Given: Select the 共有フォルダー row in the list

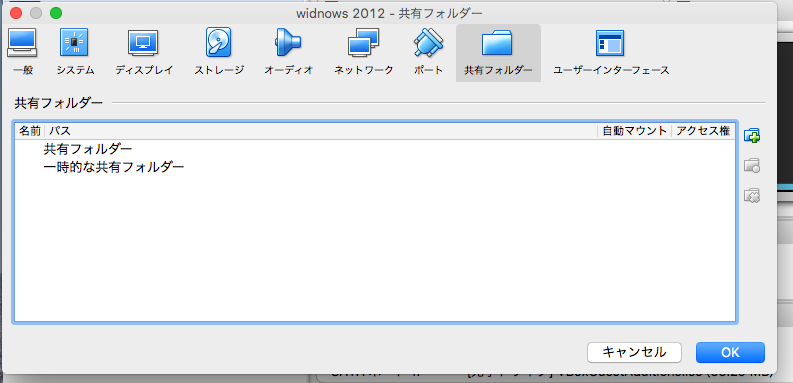Looking at the screenshot, I should 374,149.
